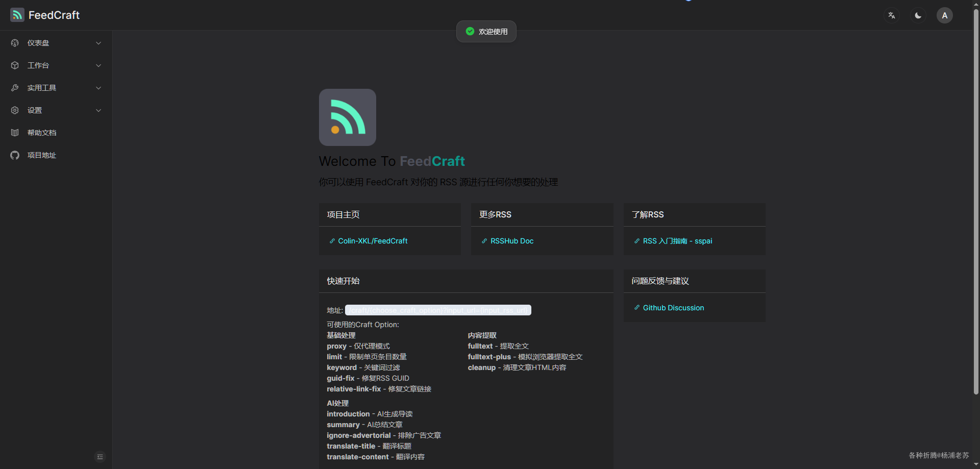Click the 基础处理 section heading
This screenshot has height=469, width=980.
(x=341, y=335)
